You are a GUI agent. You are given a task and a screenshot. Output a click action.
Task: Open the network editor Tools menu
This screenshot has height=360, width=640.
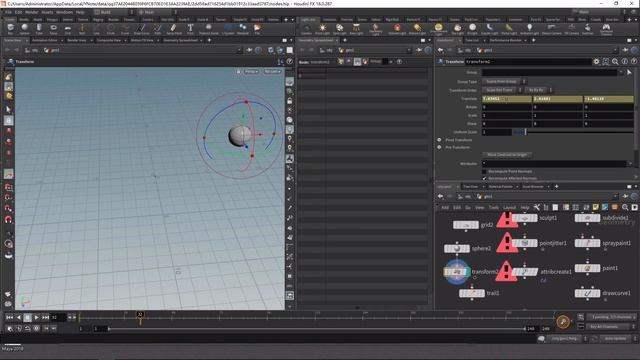click(x=494, y=208)
